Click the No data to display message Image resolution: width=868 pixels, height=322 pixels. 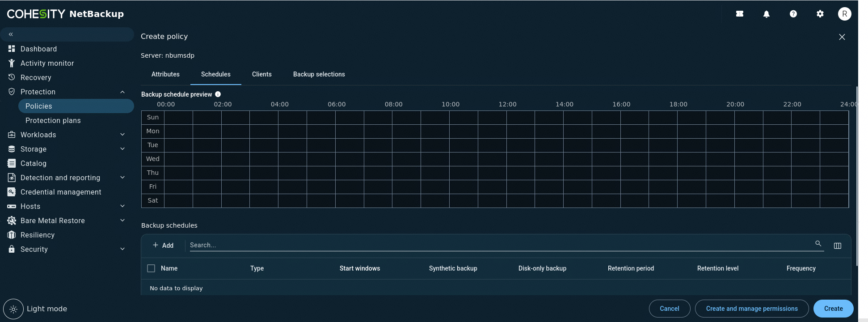pyautogui.click(x=176, y=288)
